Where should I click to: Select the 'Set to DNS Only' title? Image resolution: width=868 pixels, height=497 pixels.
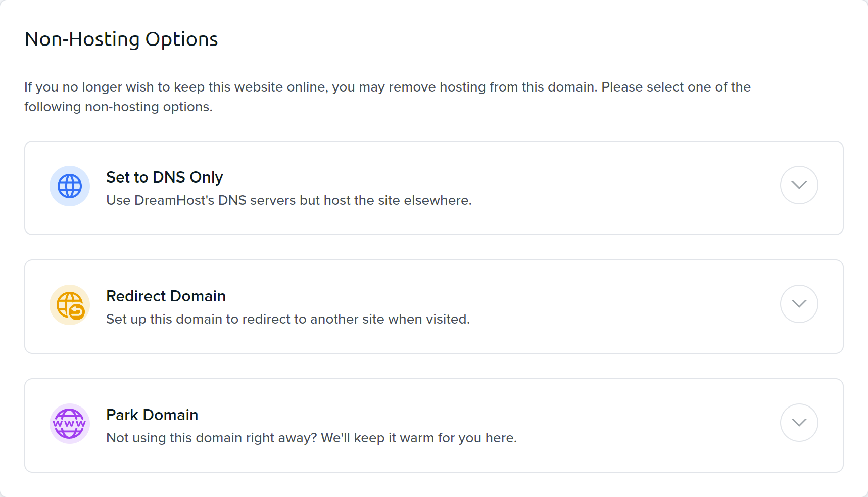(x=165, y=177)
